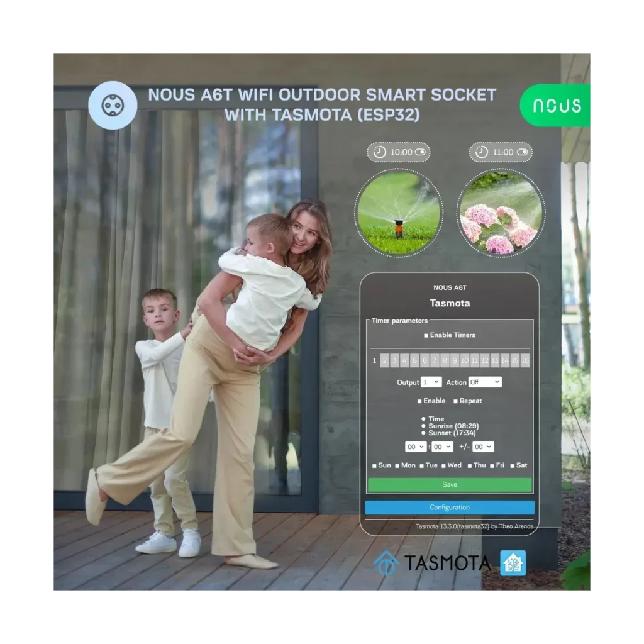Click the Home Assistant logo icon
The width and height of the screenshot is (644, 644).
pyautogui.click(x=513, y=563)
